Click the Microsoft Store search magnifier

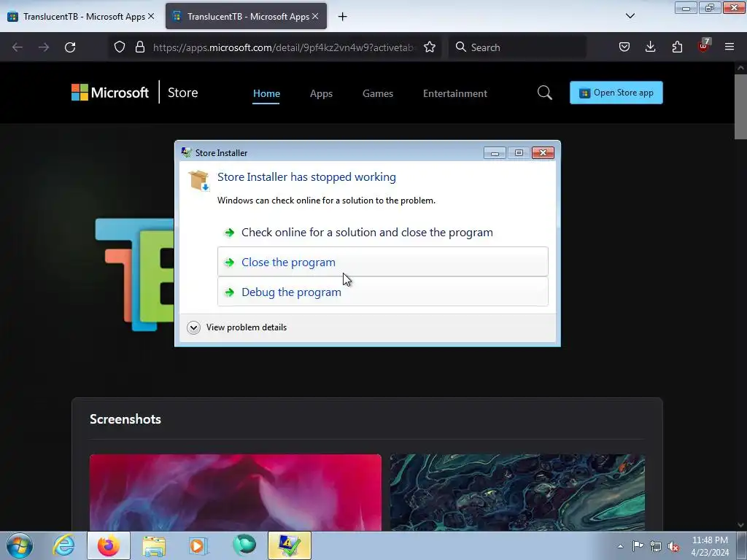(544, 93)
